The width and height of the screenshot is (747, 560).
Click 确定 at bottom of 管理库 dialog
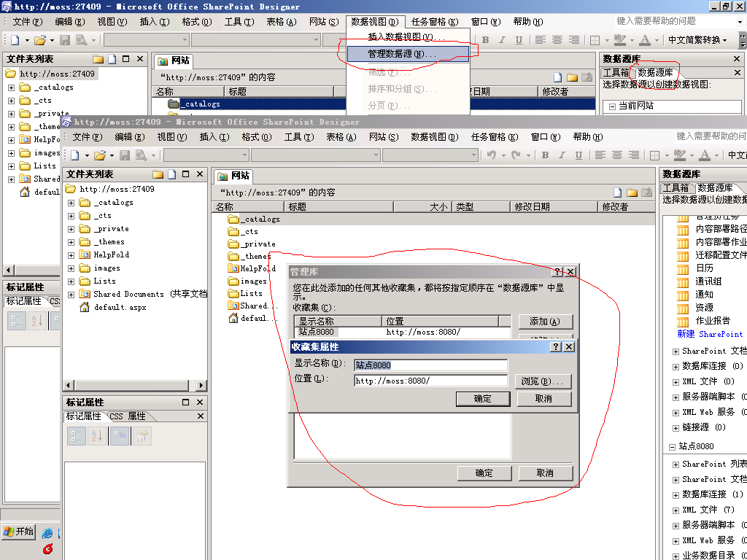[484, 472]
